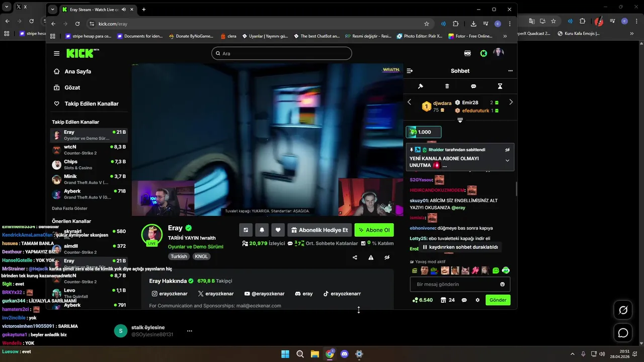Click the news card icon beside the bell
644x362 pixels.
246,230
